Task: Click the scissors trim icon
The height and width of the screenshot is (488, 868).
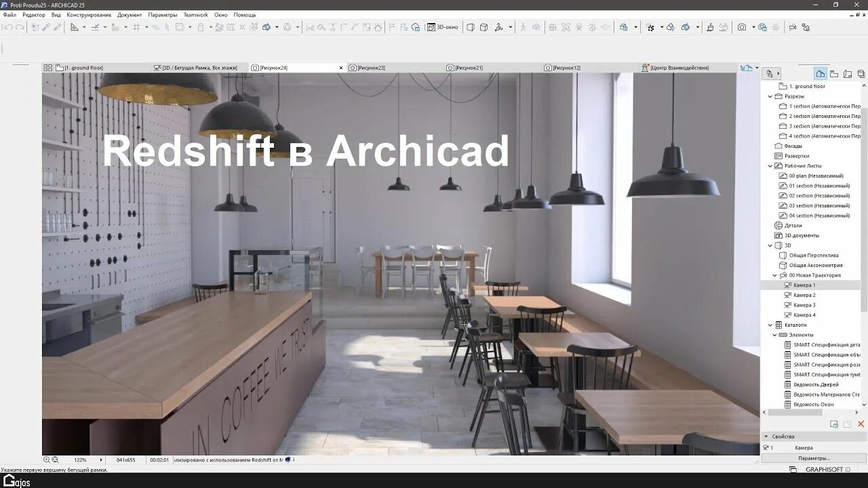Action: tap(310, 27)
